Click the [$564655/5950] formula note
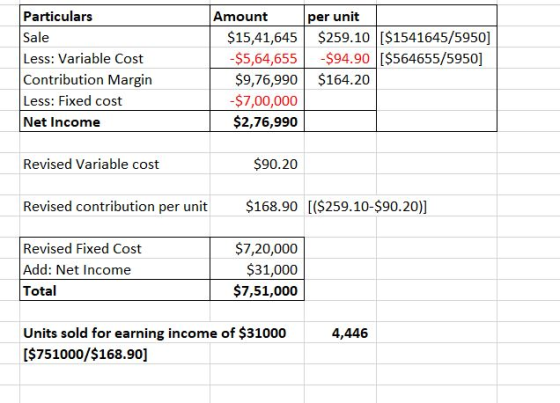The width and height of the screenshot is (560, 403). 431,59
